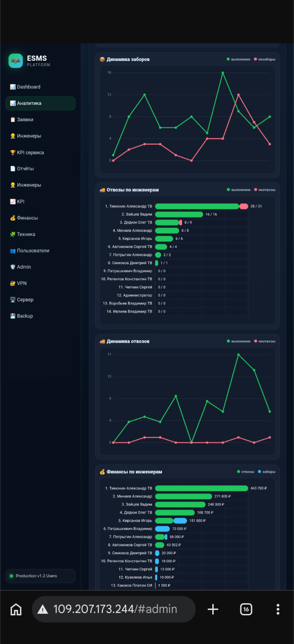Click Тимонин Александр red неотвозы bar segment
The height and width of the screenshot is (644, 294).
(244, 206)
